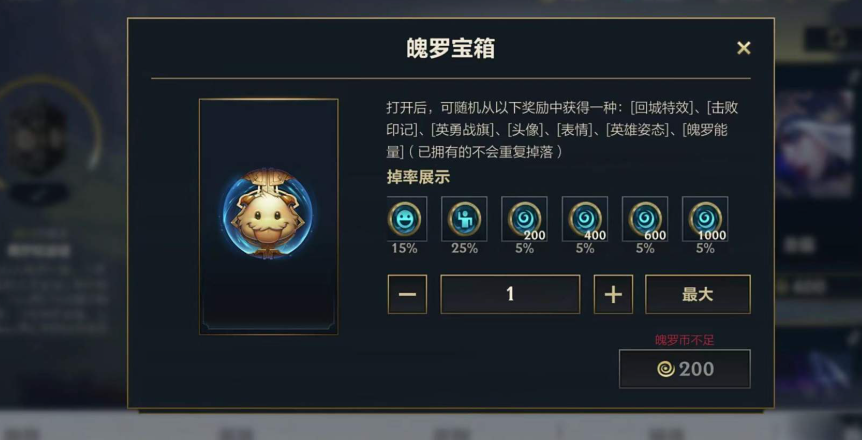Image resolution: width=862 pixels, height=440 pixels.
Task: Select the emote reward icon with 15% rate
Action: pyautogui.click(x=405, y=219)
